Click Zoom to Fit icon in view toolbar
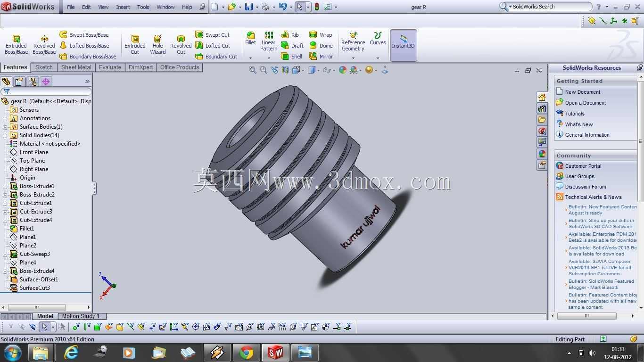The image size is (644, 362). (x=253, y=70)
